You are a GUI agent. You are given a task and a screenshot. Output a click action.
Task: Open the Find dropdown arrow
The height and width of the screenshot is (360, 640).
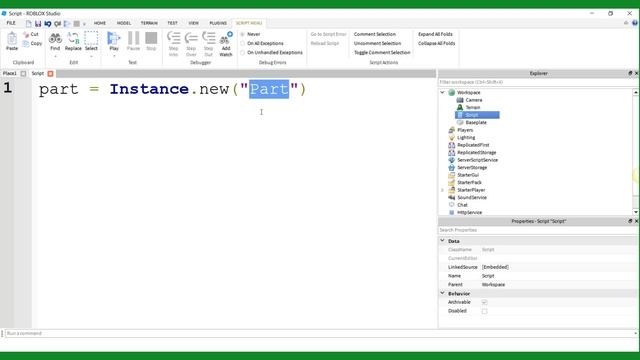pyautogui.click(x=55, y=56)
